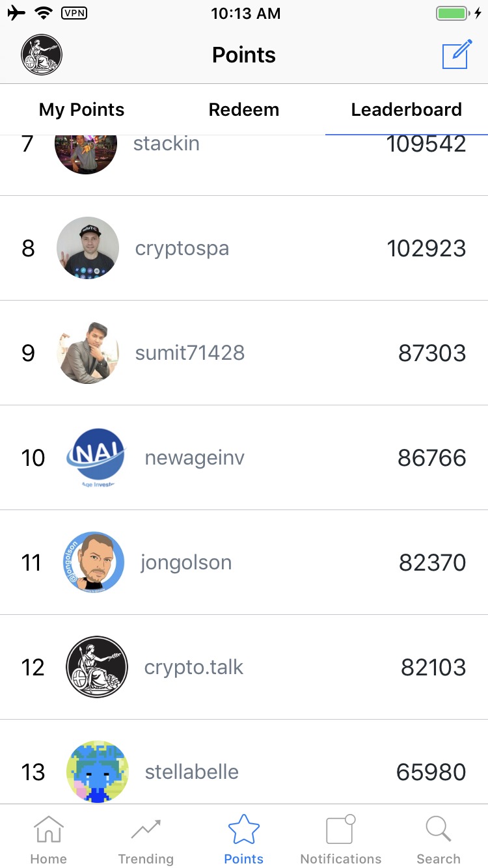The image size is (488, 868).
Task: Open profile avatar in top-left header
Action: pyautogui.click(x=42, y=55)
